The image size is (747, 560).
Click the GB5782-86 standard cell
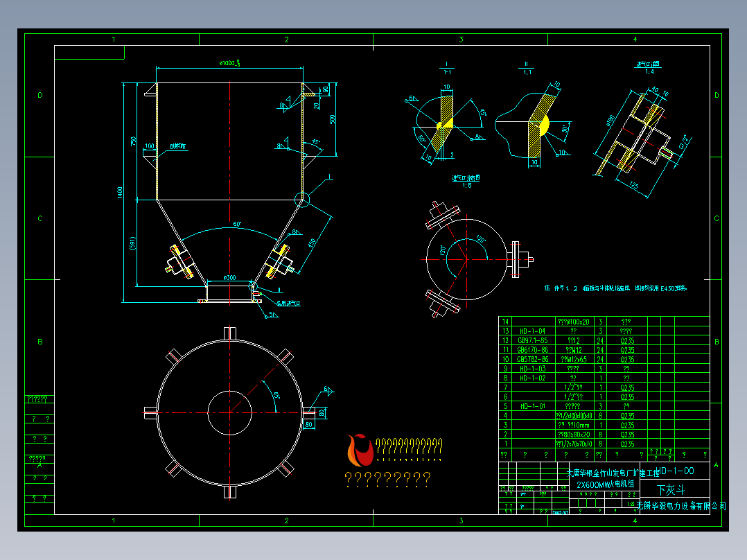532,359
